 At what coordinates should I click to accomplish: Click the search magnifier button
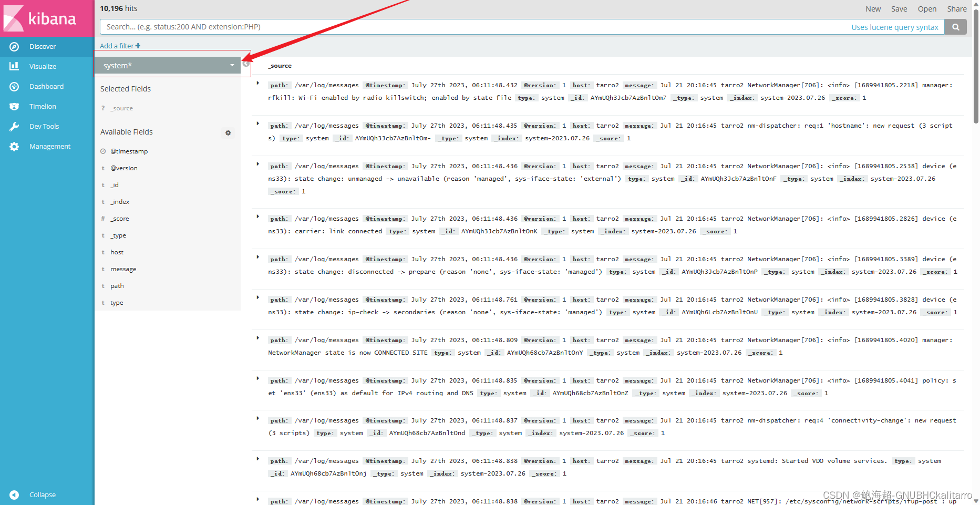pyautogui.click(x=956, y=27)
